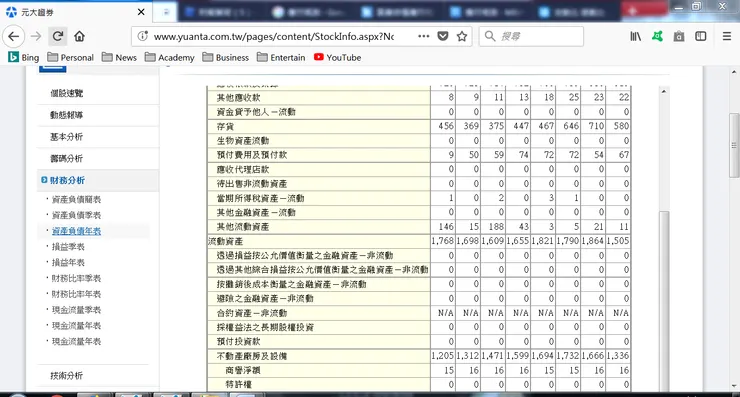Open the Bing bookmark

24,58
